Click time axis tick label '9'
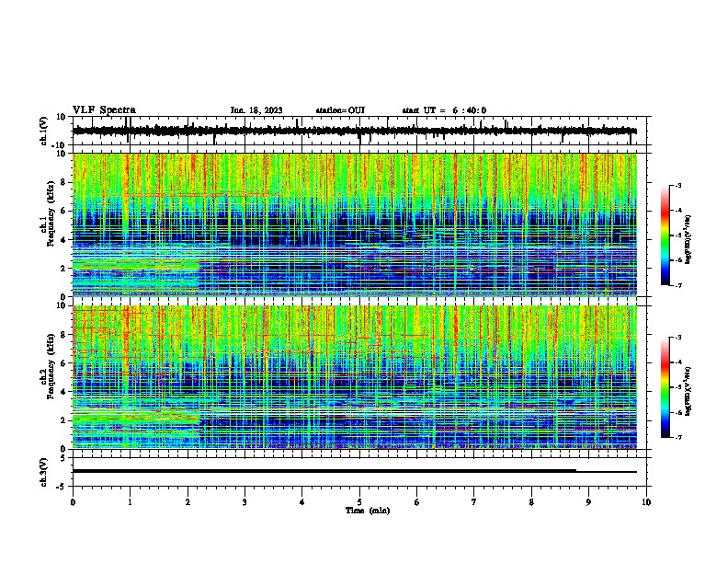 click(x=588, y=502)
